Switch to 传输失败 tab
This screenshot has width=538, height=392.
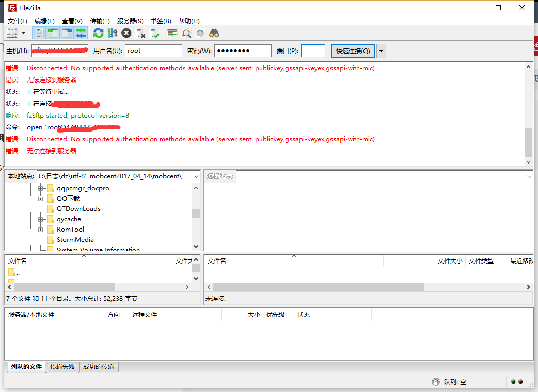pyautogui.click(x=62, y=367)
